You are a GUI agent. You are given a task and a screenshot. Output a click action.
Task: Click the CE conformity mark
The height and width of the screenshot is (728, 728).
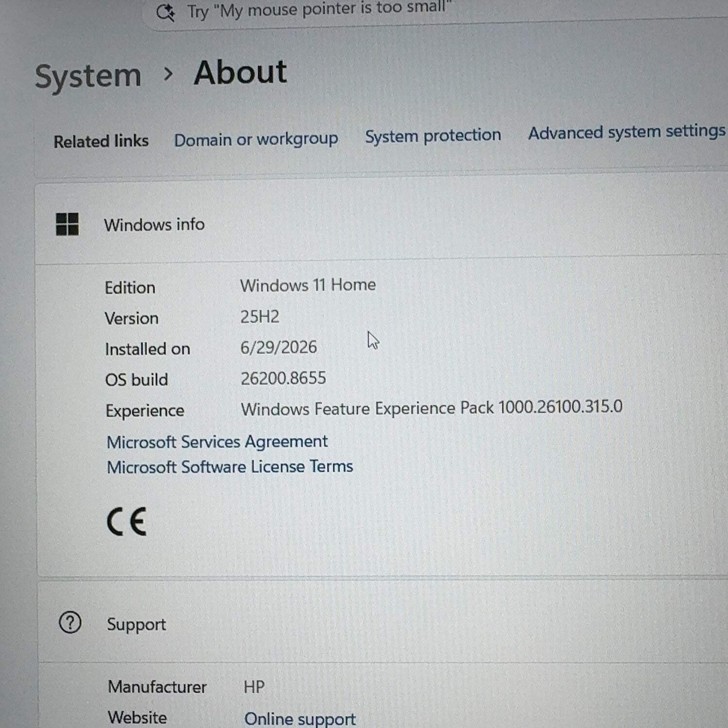pos(126,522)
